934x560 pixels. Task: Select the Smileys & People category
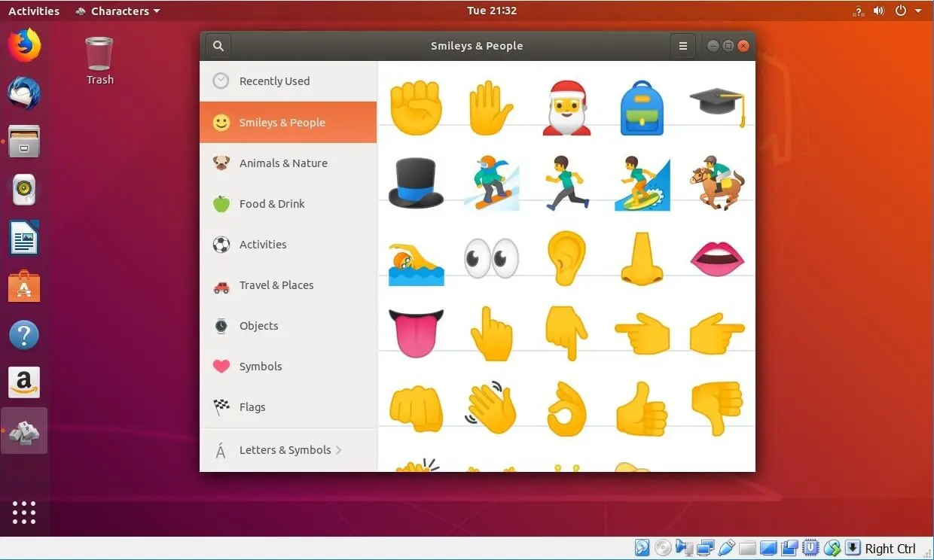pos(288,122)
